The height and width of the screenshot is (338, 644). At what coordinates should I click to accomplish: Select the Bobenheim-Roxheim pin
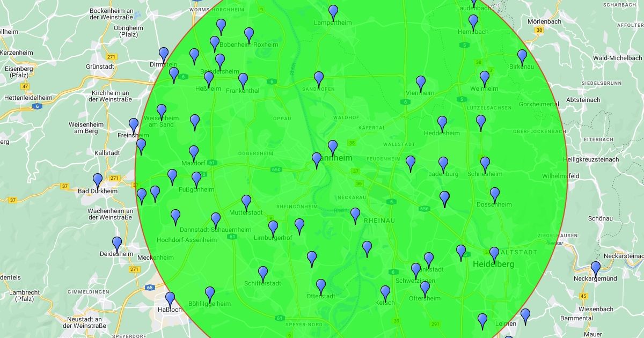click(249, 35)
